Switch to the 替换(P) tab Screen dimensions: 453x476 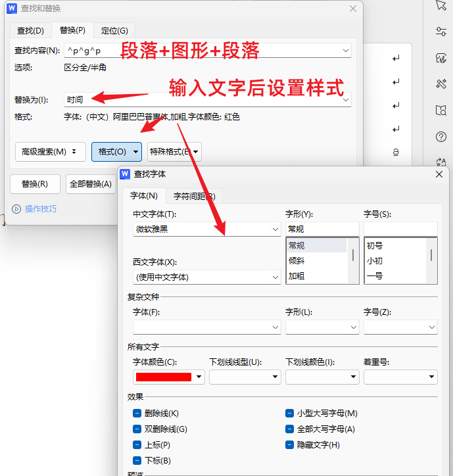coord(72,30)
